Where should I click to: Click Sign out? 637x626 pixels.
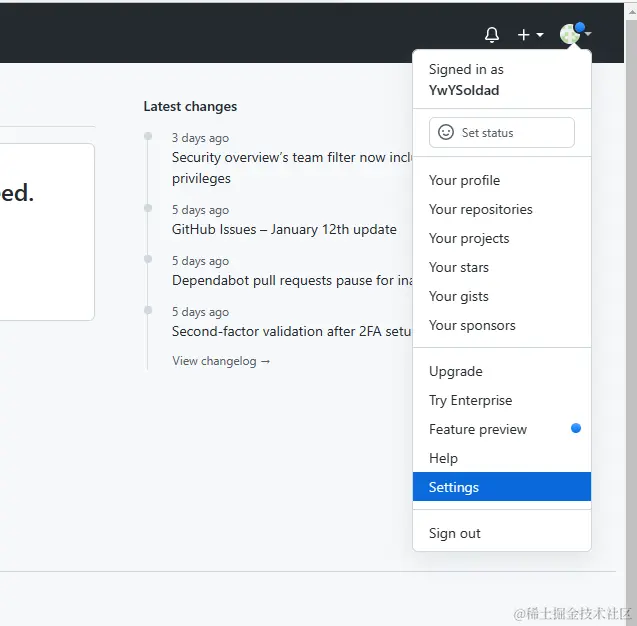click(x=502, y=533)
